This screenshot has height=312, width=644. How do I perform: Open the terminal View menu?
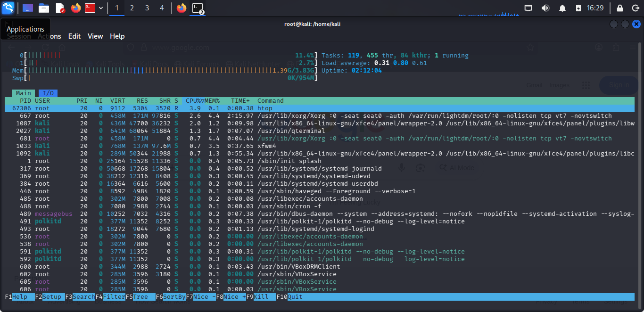(x=95, y=36)
